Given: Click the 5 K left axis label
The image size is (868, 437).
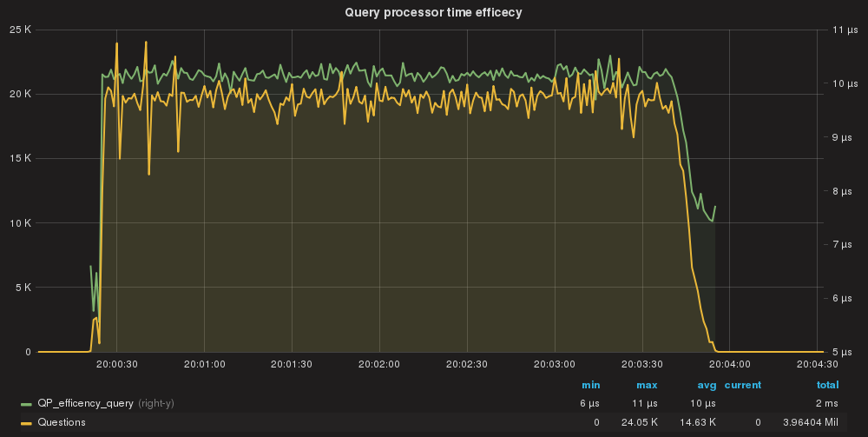Looking at the screenshot, I should pyautogui.click(x=23, y=288).
